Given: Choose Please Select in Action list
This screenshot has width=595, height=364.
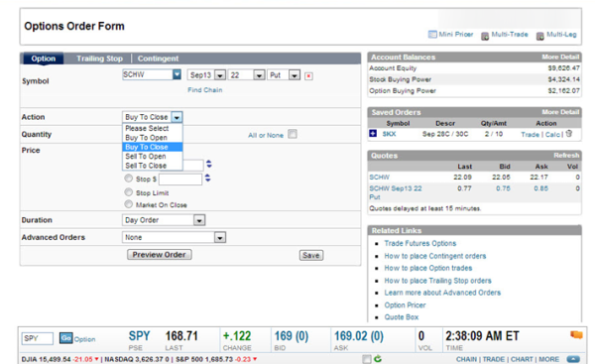Looking at the screenshot, I should (x=153, y=128).
